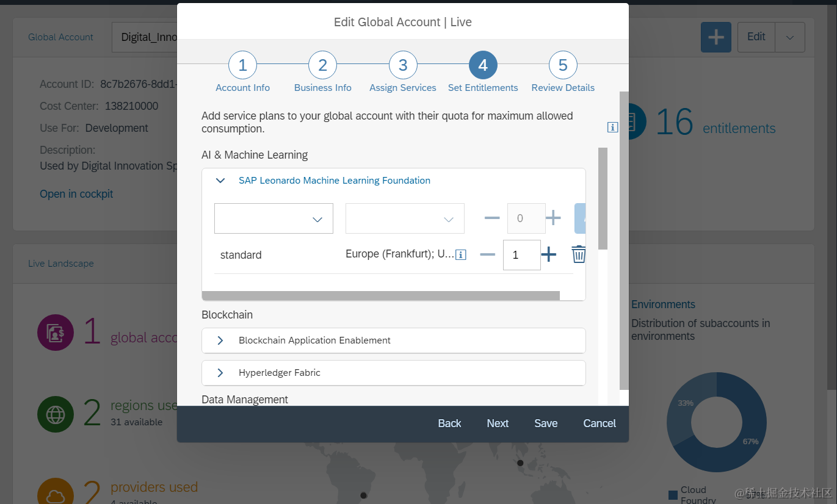837x504 pixels.
Task: Click the "entitlements" count label
Action: (739, 128)
